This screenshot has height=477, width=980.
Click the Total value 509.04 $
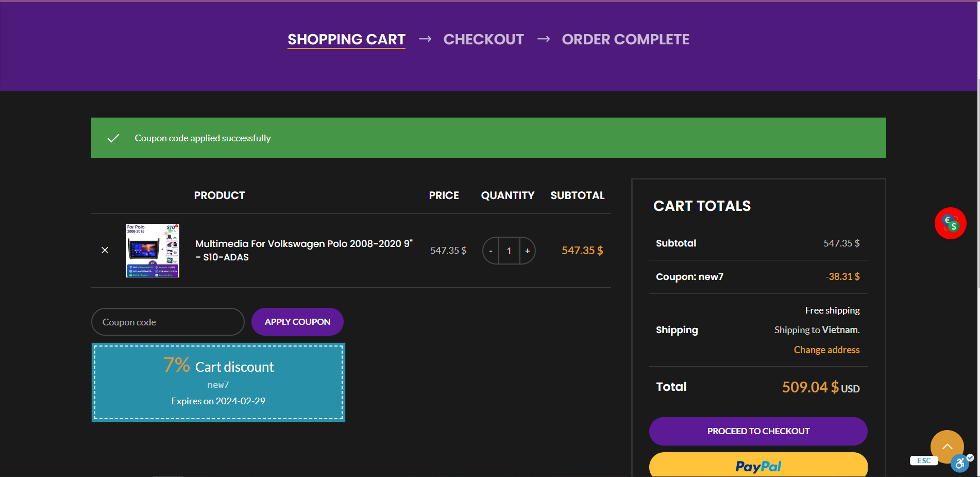pyautogui.click(x=810, y=387)
